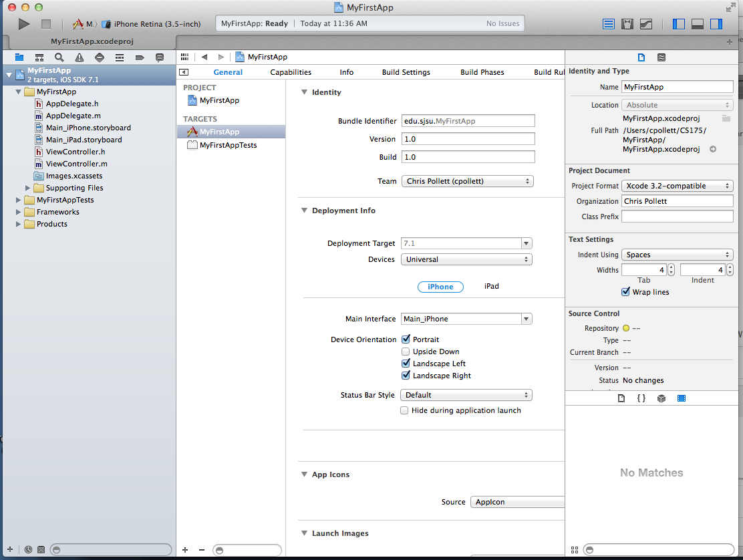Image resolution: width=743 pixels, height=560 pixels.
Task: Switch to the General tab
Action: pyautogui.click(x=228, y=72)
